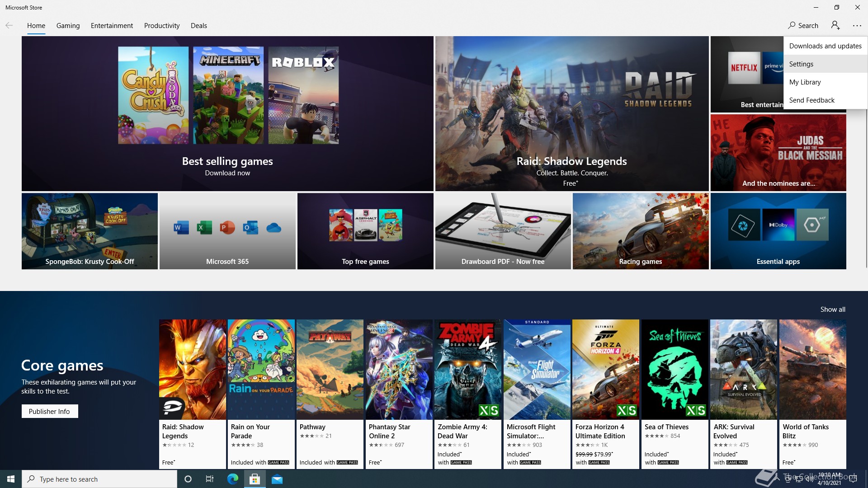
Task: Choose My Library menu entry
Action: click(x=826, y=82)
